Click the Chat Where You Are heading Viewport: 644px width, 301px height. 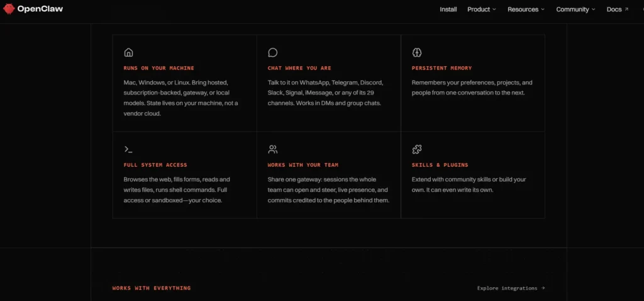click(x=299, y=68)
